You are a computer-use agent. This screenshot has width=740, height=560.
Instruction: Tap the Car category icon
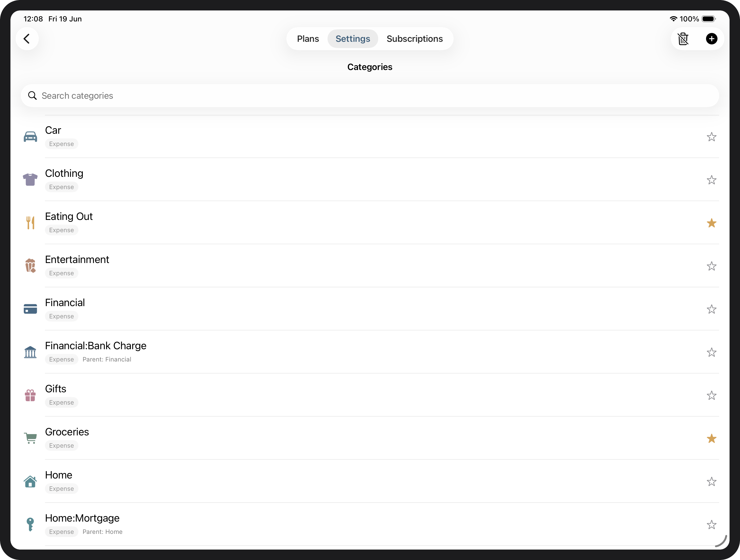(31, 137)
